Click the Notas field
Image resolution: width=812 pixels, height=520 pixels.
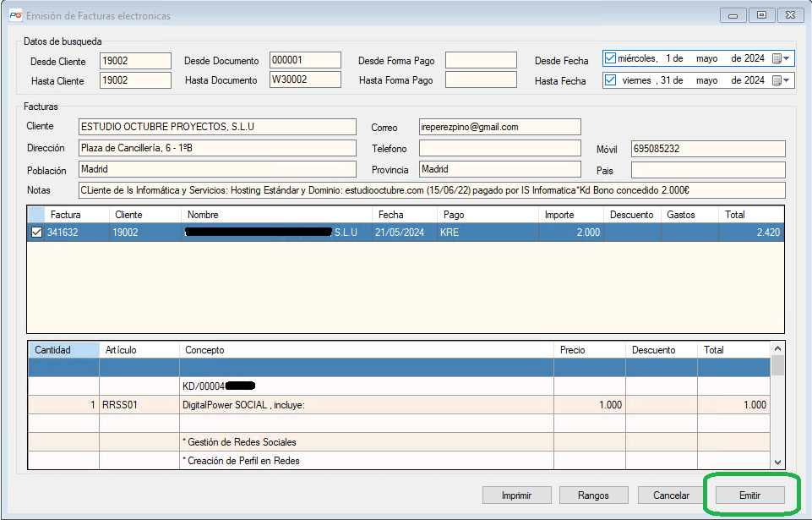(432, 190)
